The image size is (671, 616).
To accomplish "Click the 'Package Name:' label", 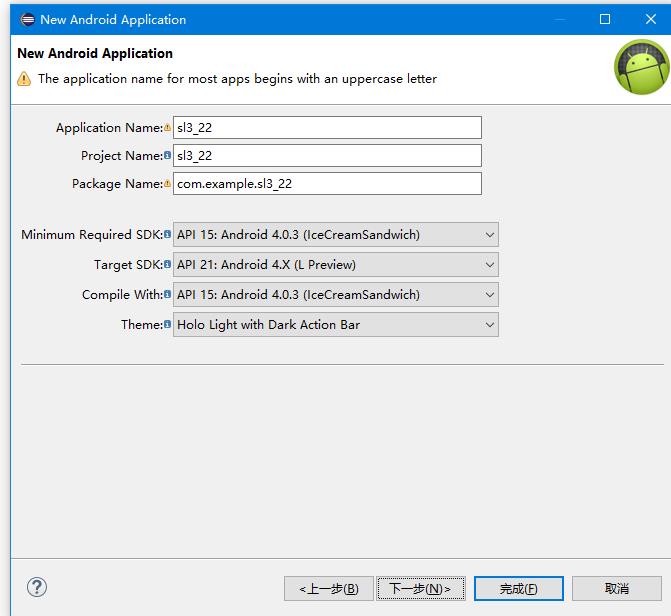I will click(117, 184).
